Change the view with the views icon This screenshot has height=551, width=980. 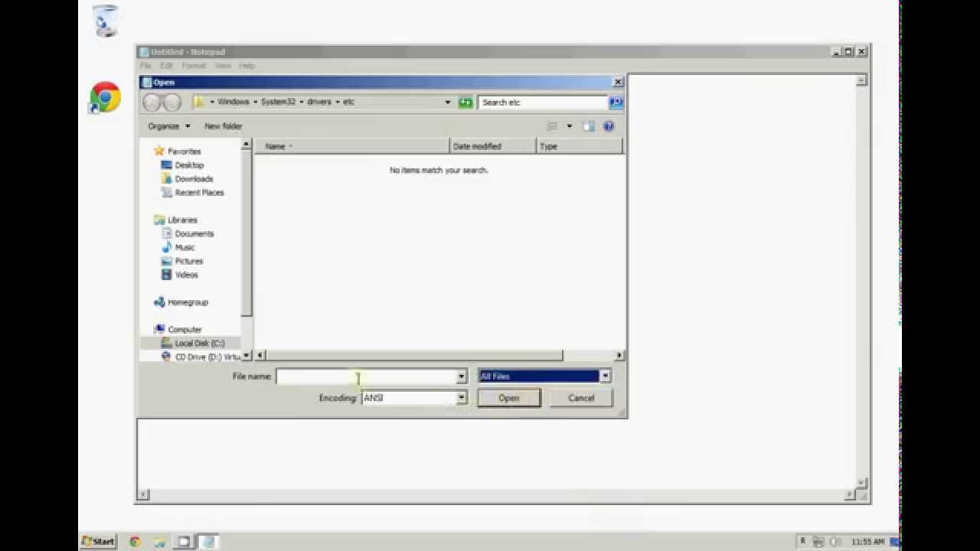552,126
